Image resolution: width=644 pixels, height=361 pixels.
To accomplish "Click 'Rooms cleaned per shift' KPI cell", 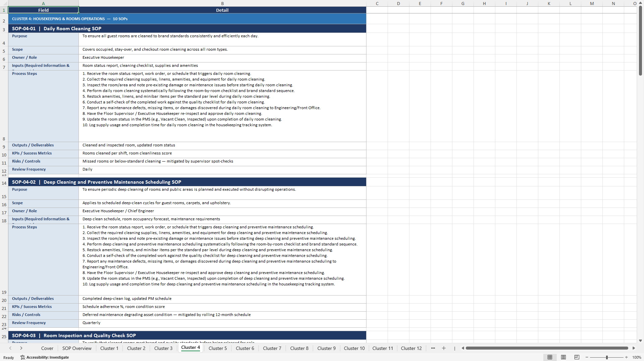I will pyautogui.click(x=222, y=153).
